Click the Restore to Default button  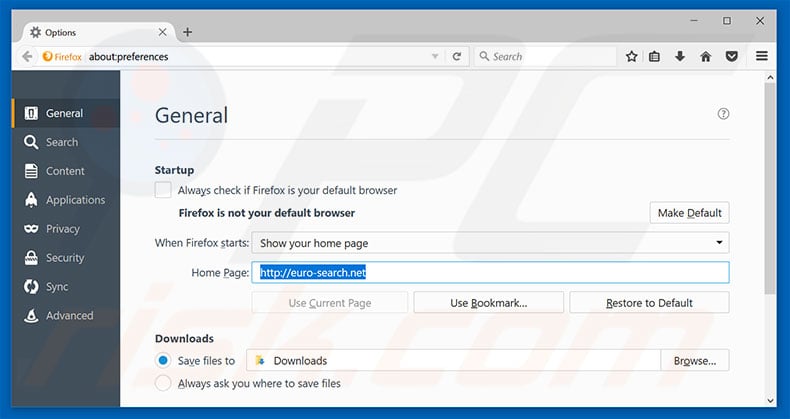coord(649,303)
